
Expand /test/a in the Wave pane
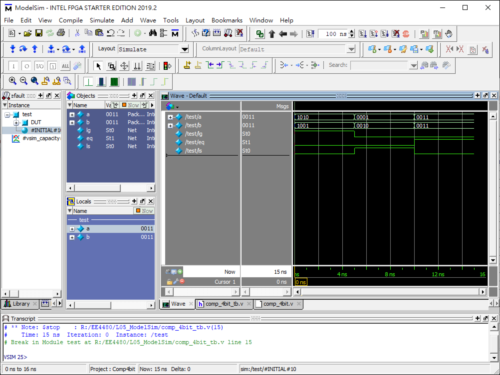coord(170,117)
